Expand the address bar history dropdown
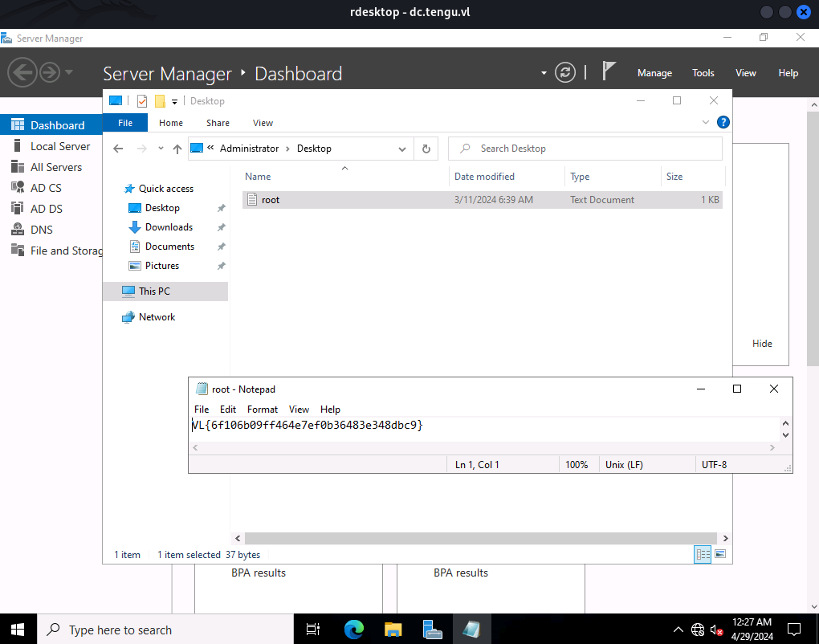 tap(402, 149)
